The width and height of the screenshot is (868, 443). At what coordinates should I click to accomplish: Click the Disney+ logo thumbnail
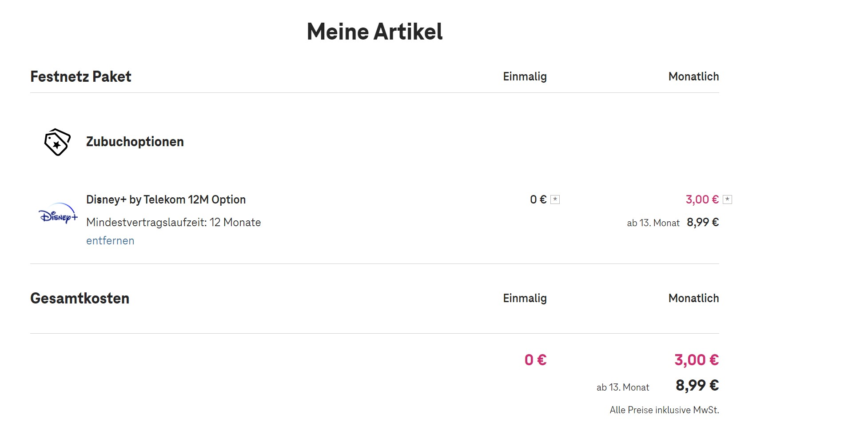pyautogui.click(x=59, y=214)
